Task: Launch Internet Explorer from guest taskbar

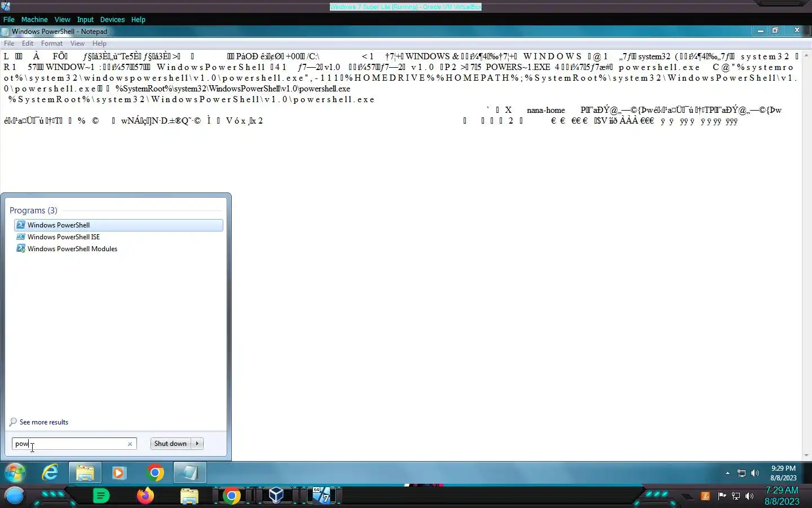Action: 50,472
